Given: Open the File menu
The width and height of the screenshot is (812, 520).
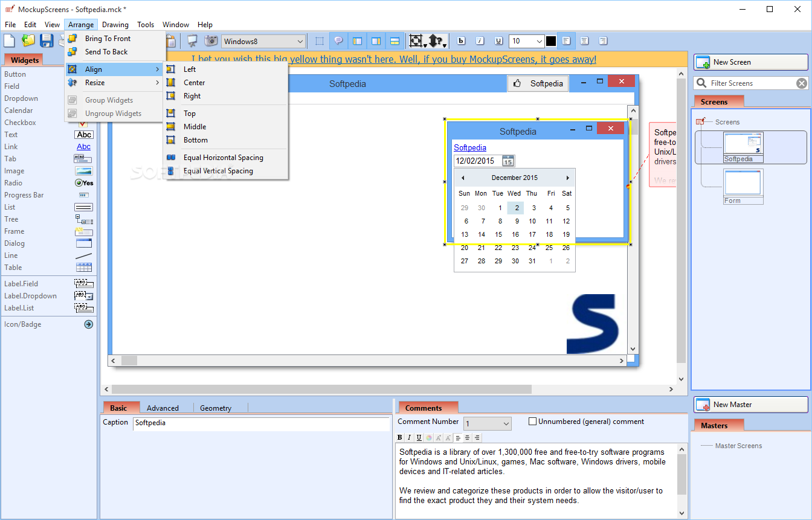Looking at the screenshot, I should (x=10, y=25).
